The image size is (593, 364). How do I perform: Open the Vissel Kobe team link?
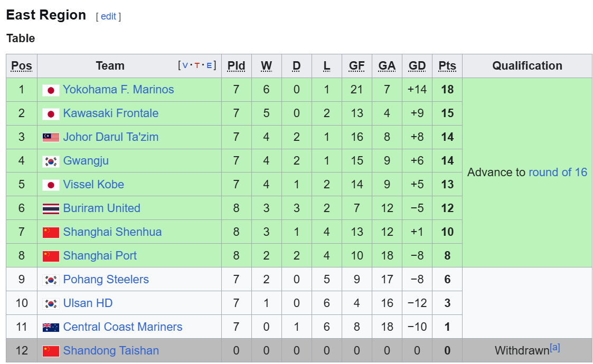click(93, 184)
